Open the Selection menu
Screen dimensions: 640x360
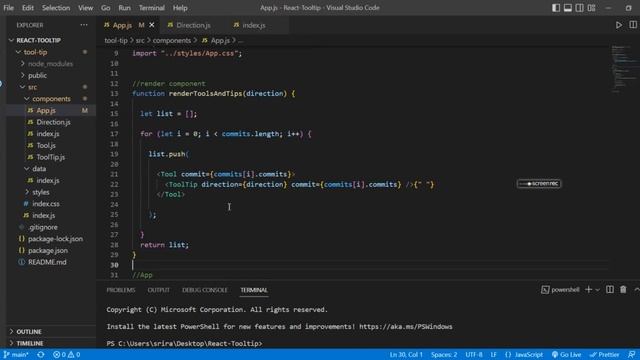(x=56, y=8)
